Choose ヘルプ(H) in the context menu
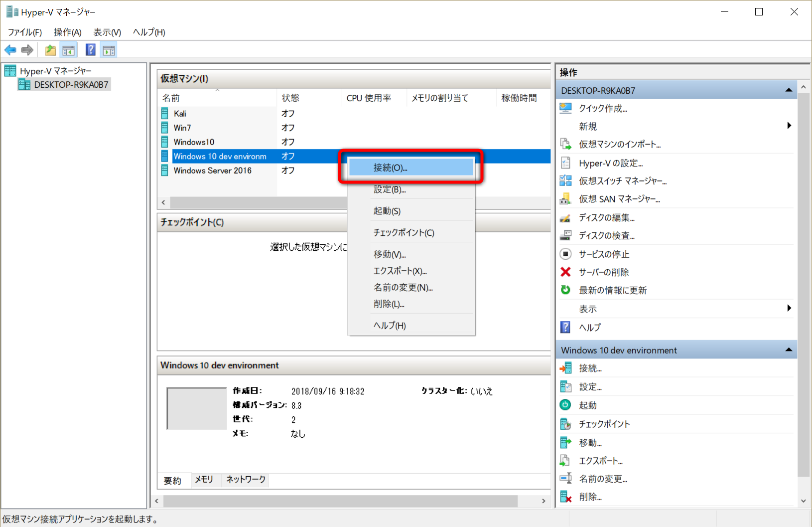Viewport: 812px width, 527px height. pyautogui.click(x=411, y=326)
